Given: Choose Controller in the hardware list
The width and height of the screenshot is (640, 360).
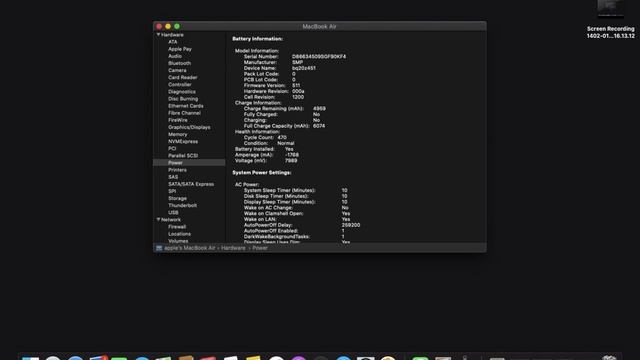Looking at the screenshot, I should pyautogui.click(x=180, y=84).
